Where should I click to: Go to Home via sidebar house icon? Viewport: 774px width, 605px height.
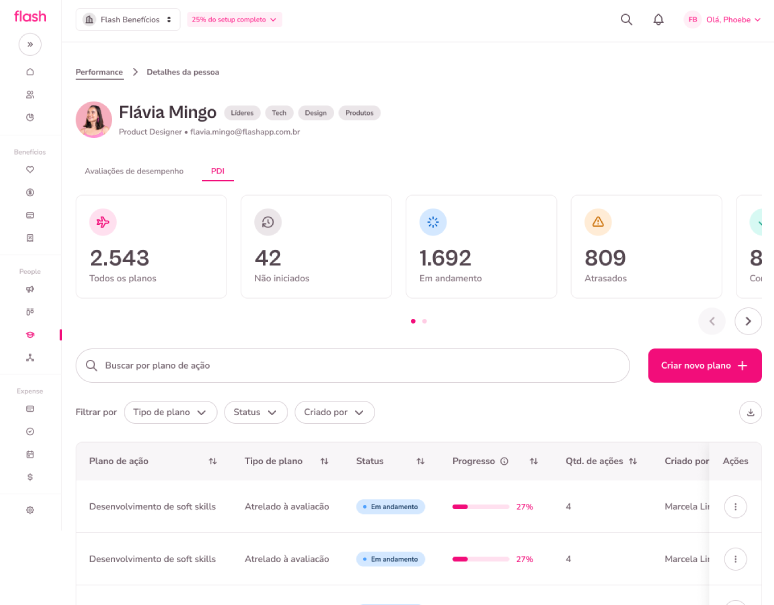[x=30, y=72]
